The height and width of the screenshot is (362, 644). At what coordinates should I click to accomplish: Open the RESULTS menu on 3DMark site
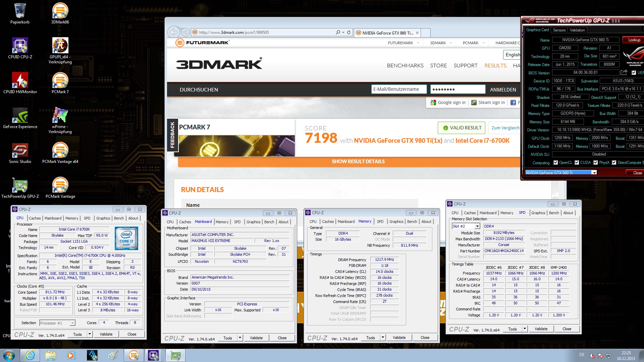pos(495,66)
